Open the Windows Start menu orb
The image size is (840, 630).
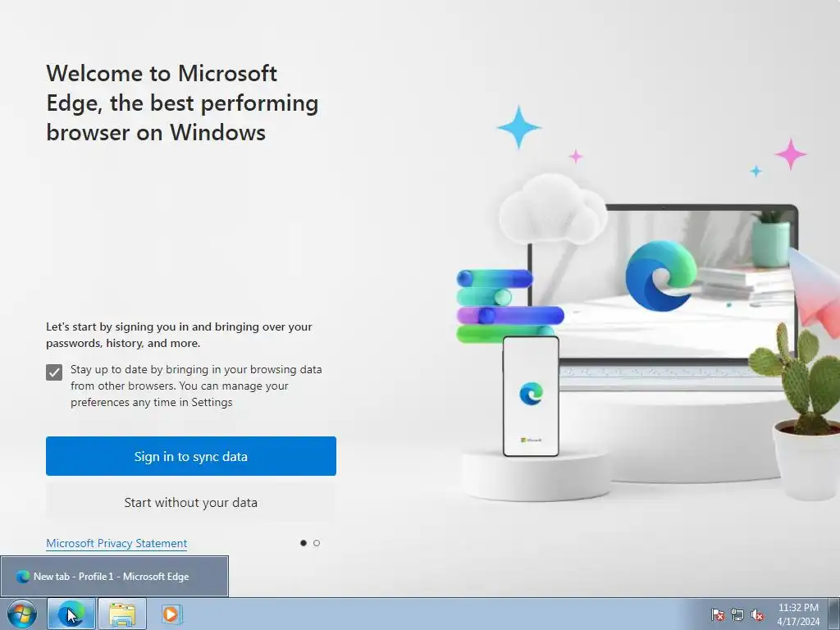[21, 614]
